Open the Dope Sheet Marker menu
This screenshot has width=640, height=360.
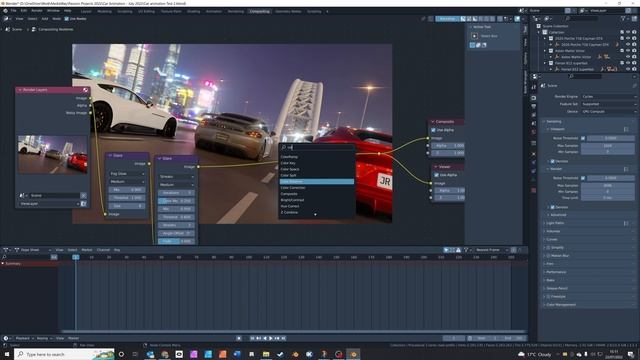pyautogui.click(x=87, y=250)
